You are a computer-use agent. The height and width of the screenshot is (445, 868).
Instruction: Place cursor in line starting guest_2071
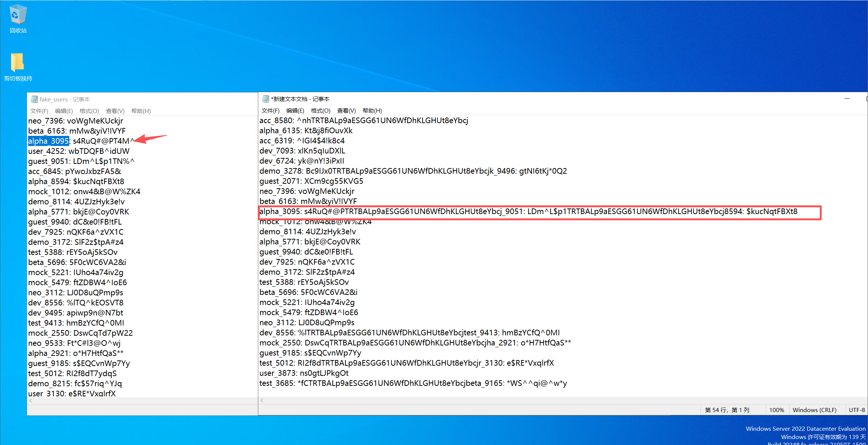point(311,181)
